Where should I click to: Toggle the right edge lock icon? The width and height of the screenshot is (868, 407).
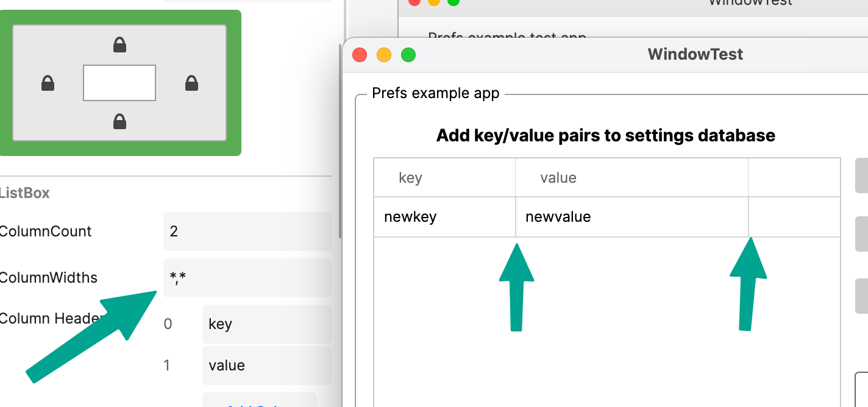point(191,83)
